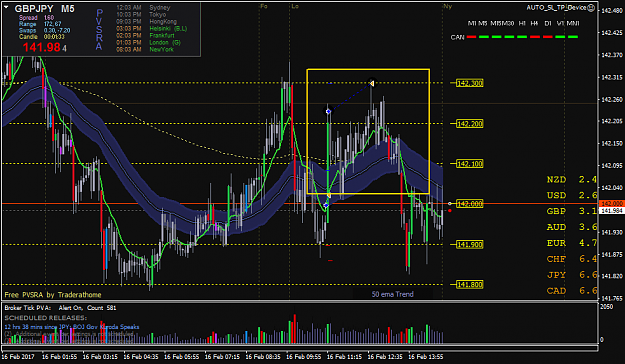Screen dimensions: 625x364
Task: Click the London (G) session clock row
Action: tap(148, 42)
